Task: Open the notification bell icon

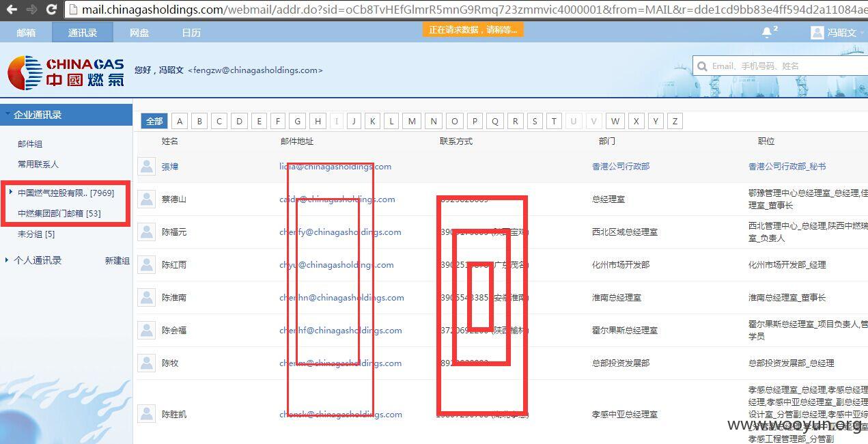Action: tap(767, 32)
